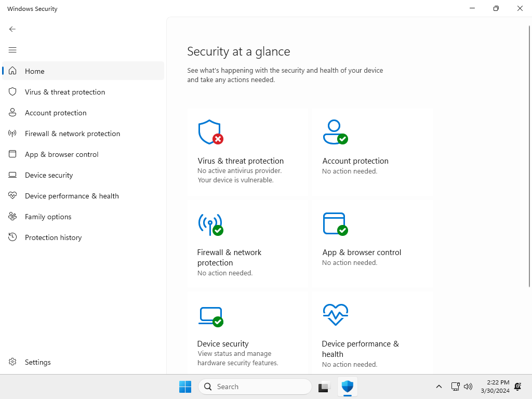The width and height of the screenshot is (532, 399).
Task: Click 'No action needed.' under App & browser control
Action: [350, 262]
